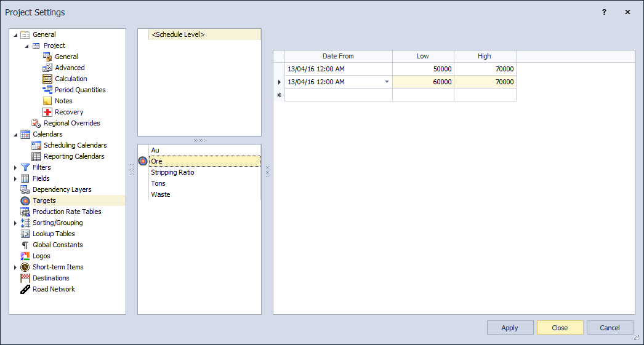The image size is (644, 345).
Task: Expand the Filters tree node
Action: click(x=15, y=167)
